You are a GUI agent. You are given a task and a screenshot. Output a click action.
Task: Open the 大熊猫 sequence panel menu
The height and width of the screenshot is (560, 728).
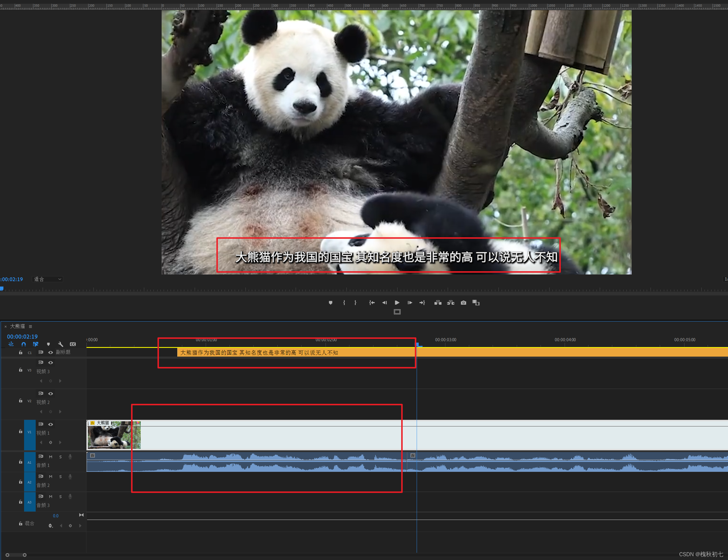pos(30,327)
